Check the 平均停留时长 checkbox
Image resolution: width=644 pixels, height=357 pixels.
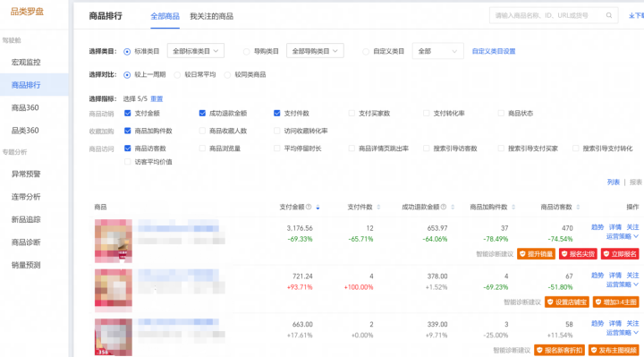click(276, 149)
